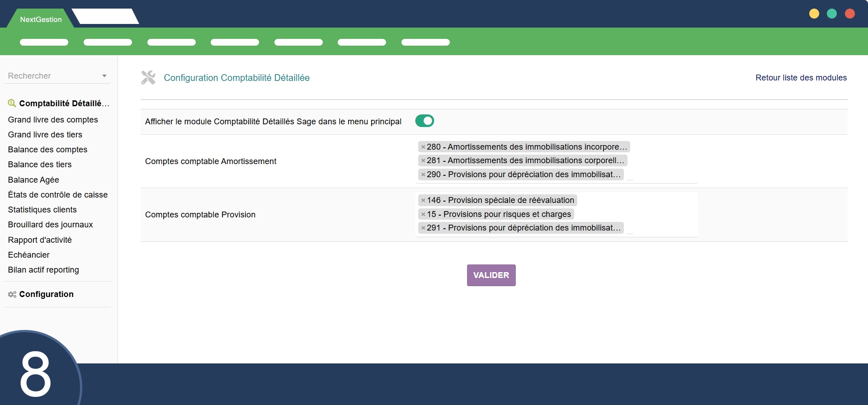Remove the 280 Amortissements account tag
This screenshot has width=868, height=405.
point(423,147)
